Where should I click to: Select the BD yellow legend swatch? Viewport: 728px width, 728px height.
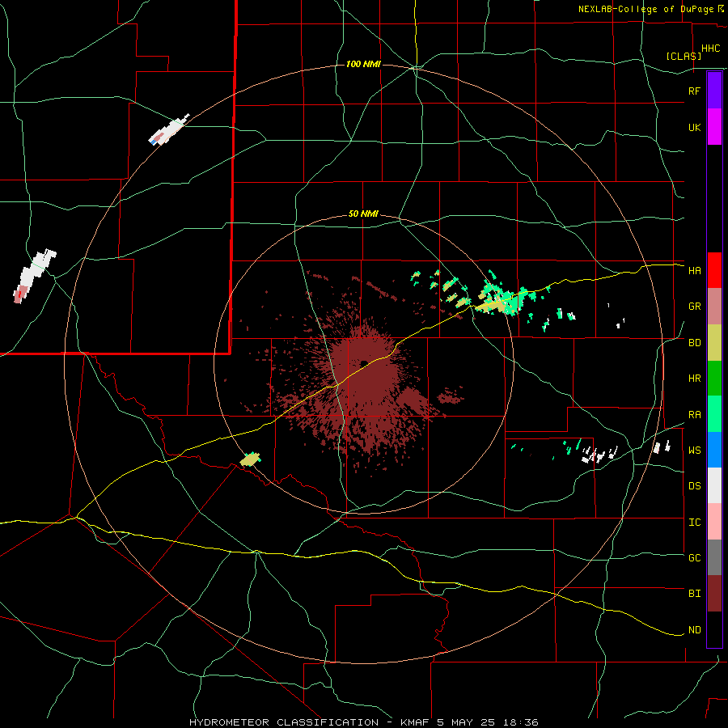714,343
